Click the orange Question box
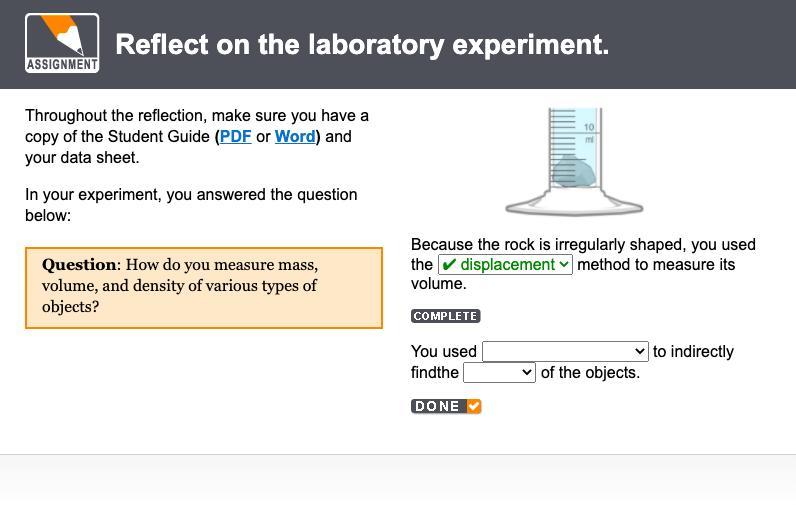 (x=204, y=288)
